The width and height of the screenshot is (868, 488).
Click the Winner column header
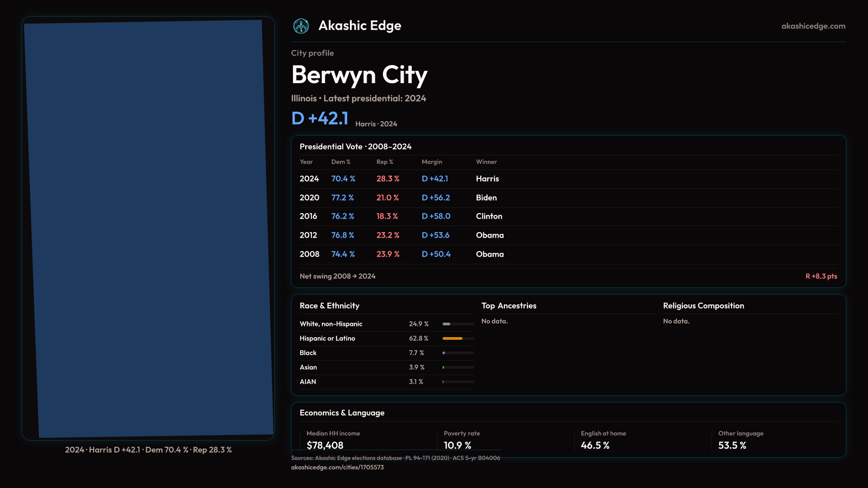[x=486, y=162]
